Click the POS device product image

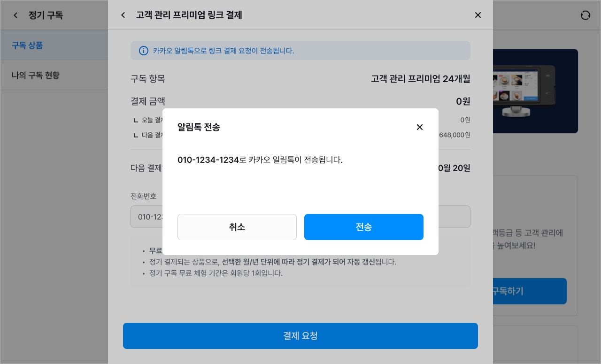pos(535,91)
